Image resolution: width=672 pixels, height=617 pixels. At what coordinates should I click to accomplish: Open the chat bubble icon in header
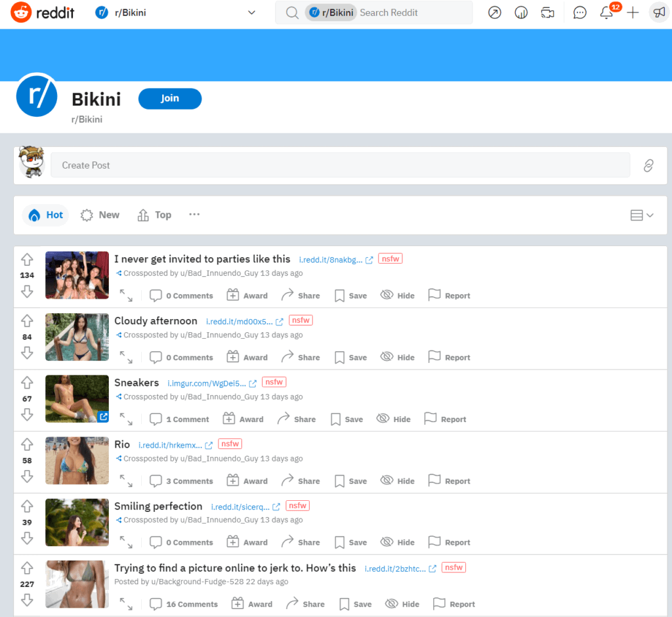[579, 13]
